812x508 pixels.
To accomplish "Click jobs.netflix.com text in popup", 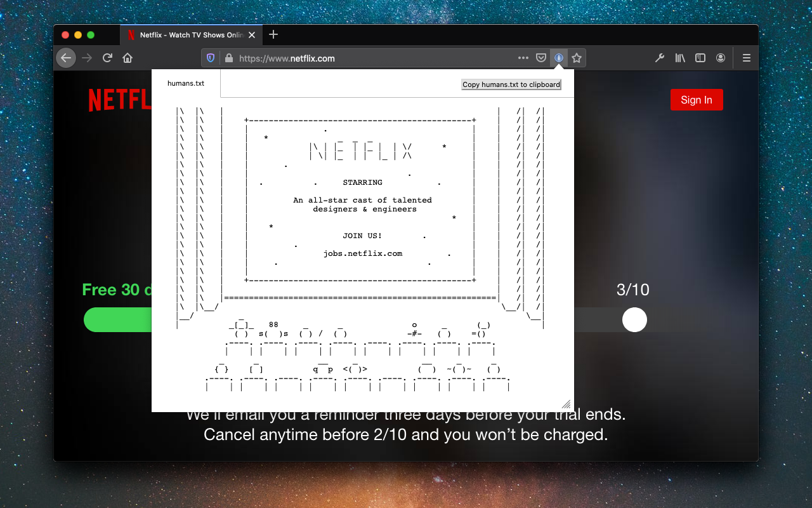I will pos(363,253).
